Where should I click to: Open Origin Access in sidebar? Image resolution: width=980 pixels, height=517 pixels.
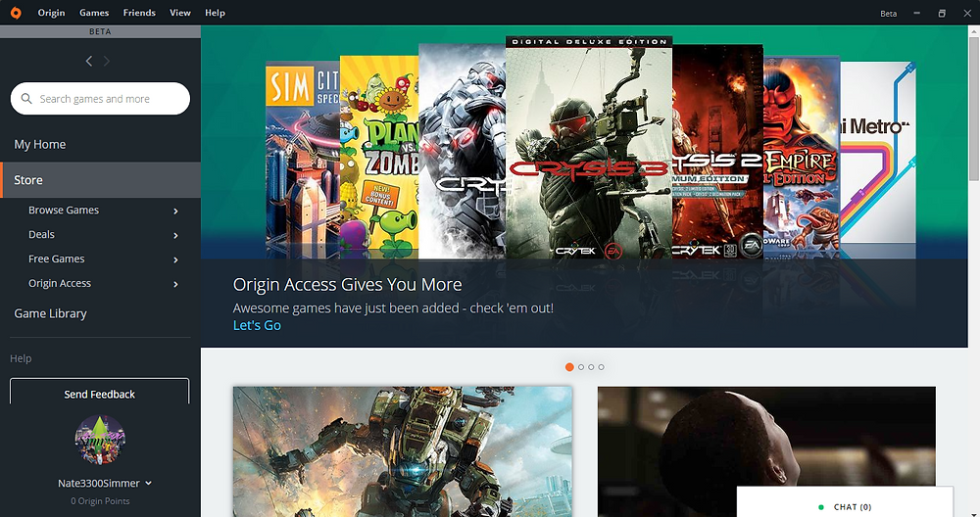(60, 283)
